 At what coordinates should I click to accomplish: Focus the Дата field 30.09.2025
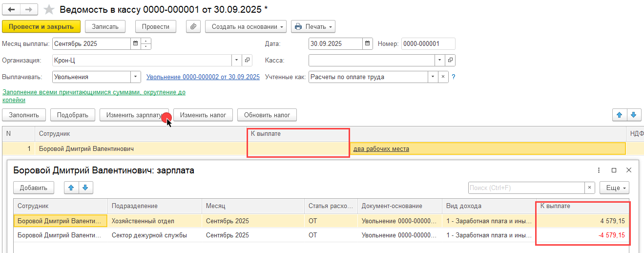coord(335,43)
